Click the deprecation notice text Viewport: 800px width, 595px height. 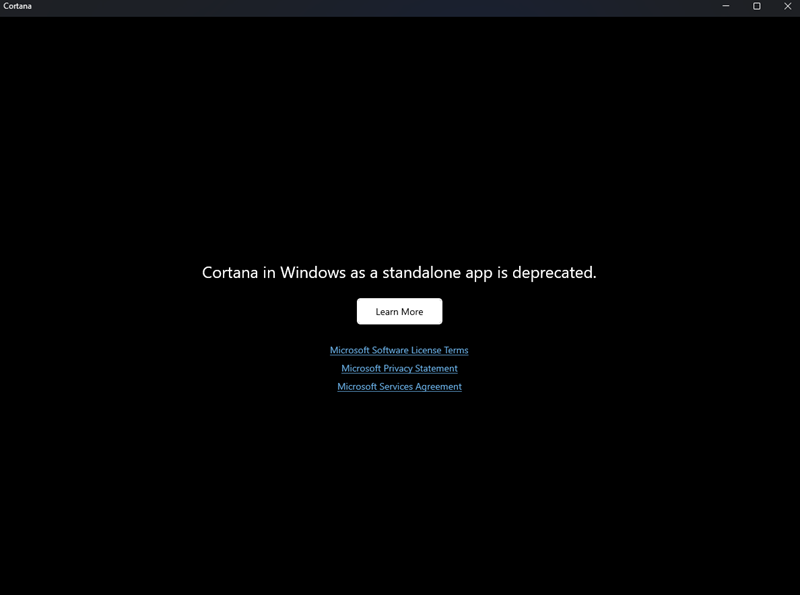(400, 271)
